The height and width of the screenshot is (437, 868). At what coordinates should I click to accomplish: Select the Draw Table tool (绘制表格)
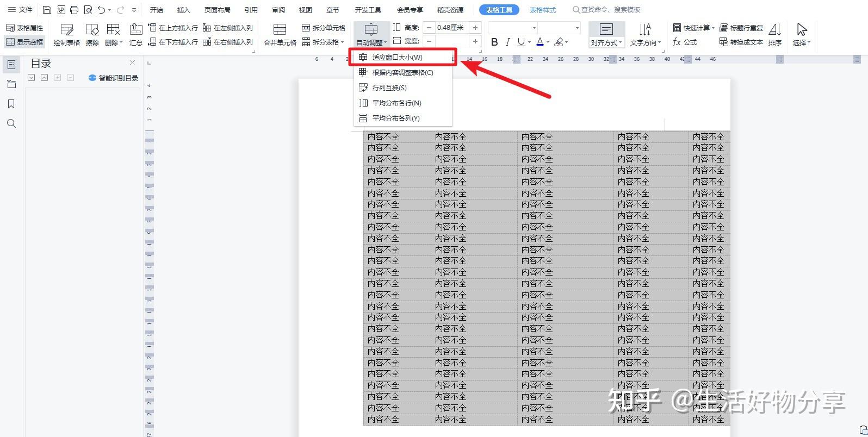point(67,34)
